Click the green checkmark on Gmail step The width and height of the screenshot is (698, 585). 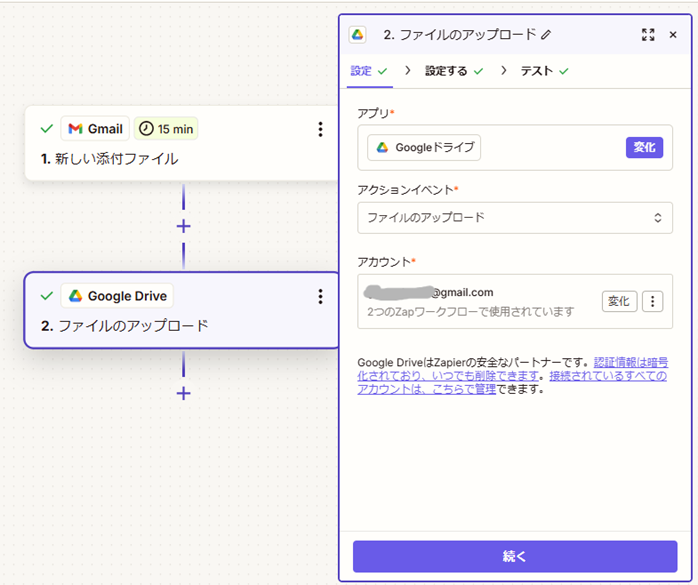coord(46,129)
